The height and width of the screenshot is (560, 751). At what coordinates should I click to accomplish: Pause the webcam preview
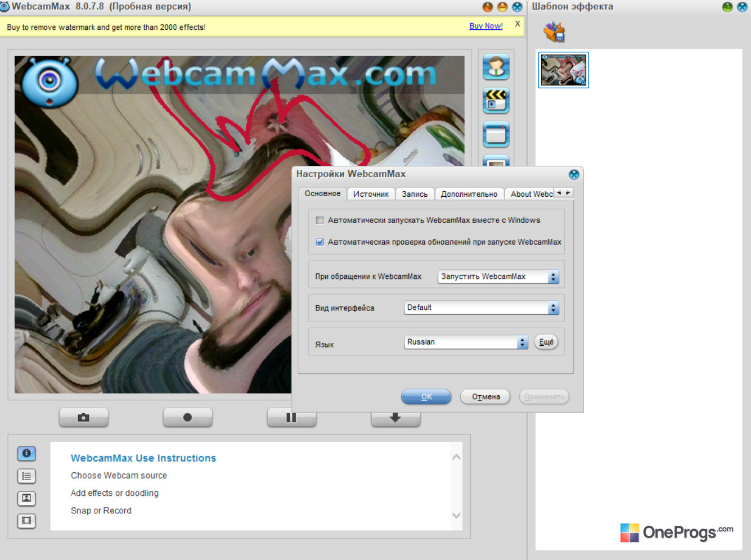coord(291,418)
